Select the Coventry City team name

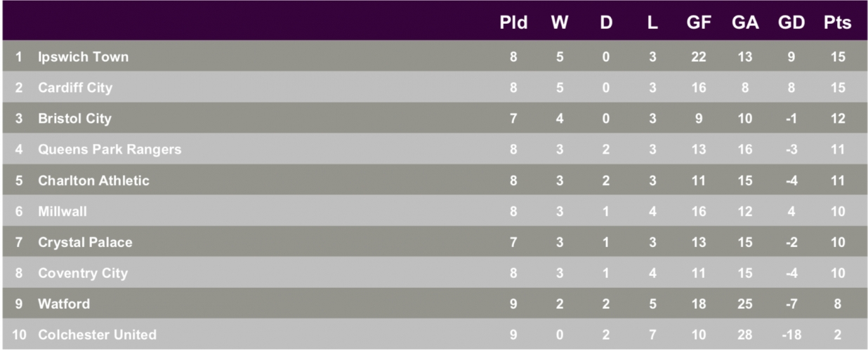click(83, 273)
